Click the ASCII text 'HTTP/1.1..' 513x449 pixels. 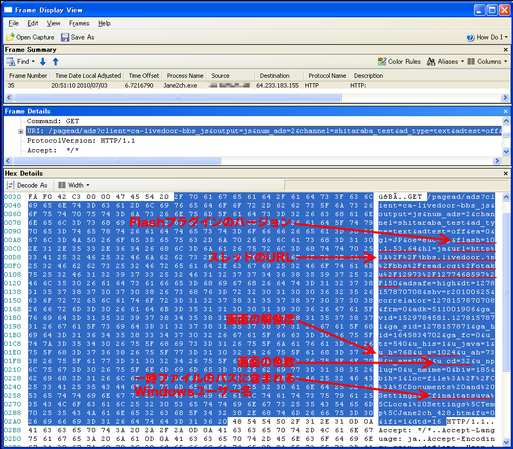471,422
